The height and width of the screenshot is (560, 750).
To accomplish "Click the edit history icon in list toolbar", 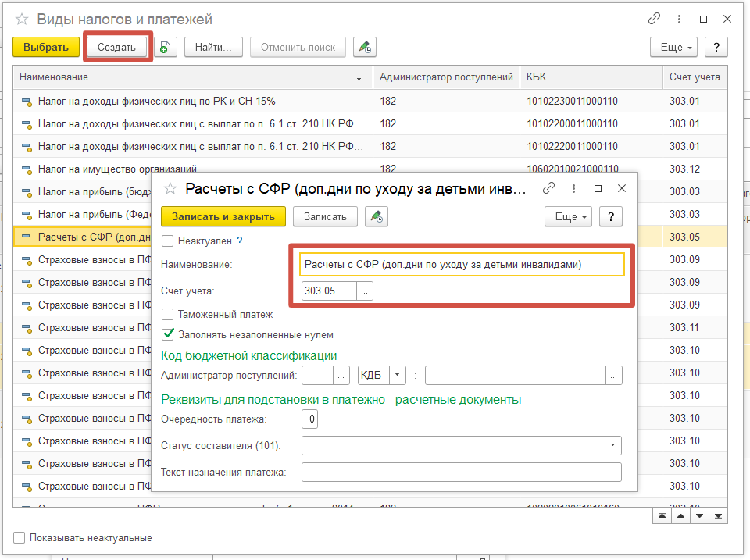I will (365, 48).
